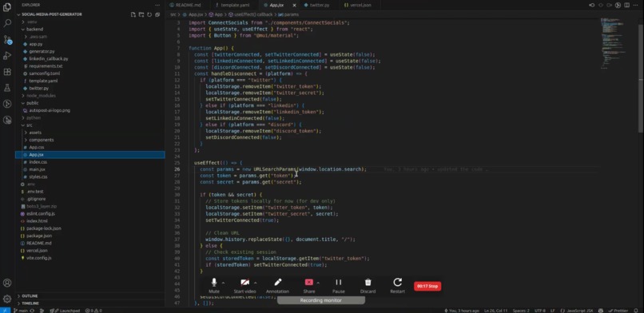Click the Pause recording icon
Image resolution: width=644 pixels, height=313 pixels.
[339, 282]
